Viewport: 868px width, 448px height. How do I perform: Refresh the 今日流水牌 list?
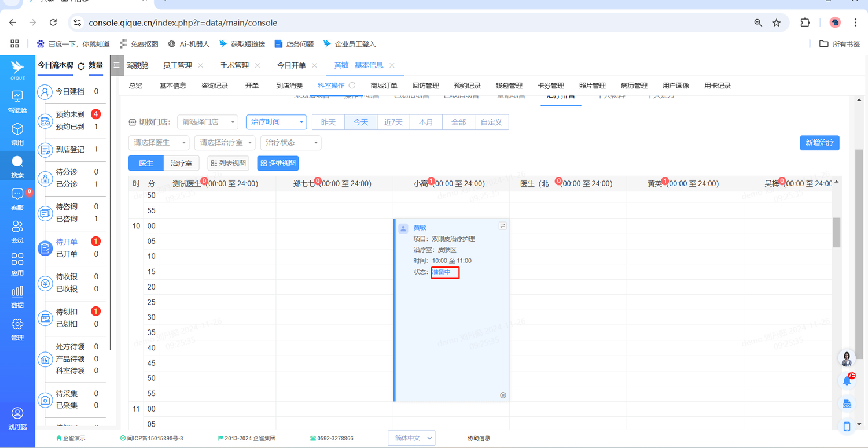(81, 66)
